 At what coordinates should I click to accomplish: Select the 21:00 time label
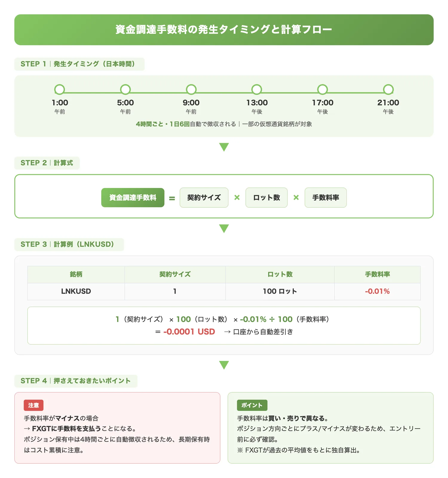(x=388, y=103)
